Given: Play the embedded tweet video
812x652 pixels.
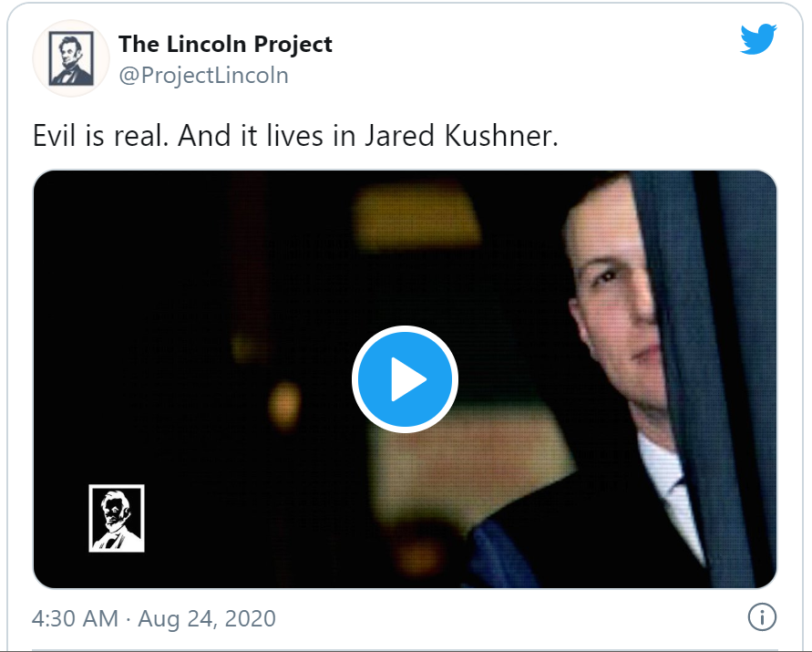Looking at the screenshot, I should (x=405, y=378).
